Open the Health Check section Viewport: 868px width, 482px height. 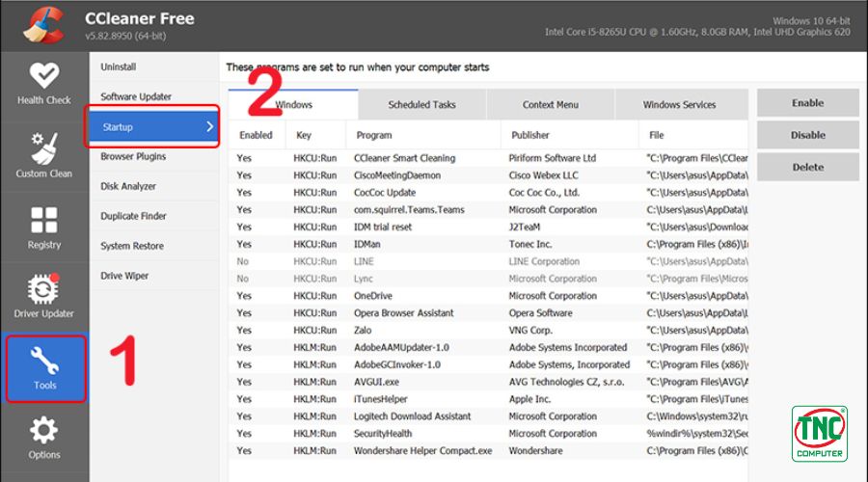click(x=43, y=84)
